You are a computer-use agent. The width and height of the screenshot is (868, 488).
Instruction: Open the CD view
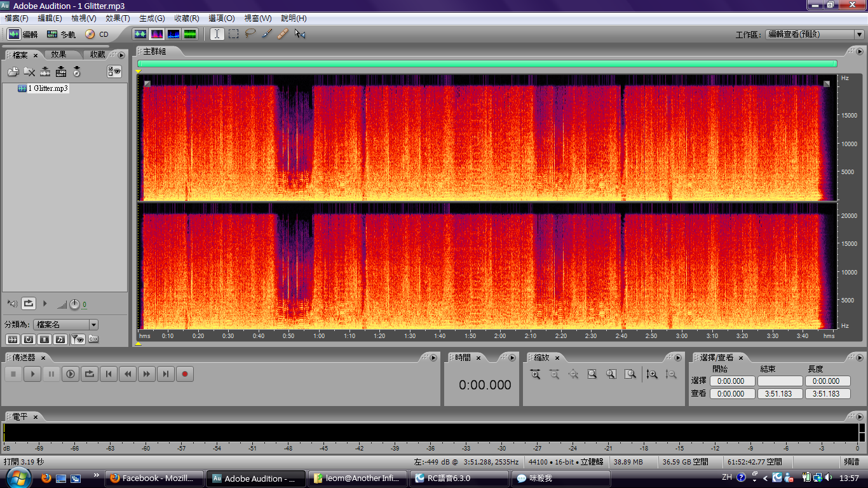pos(97,34)
